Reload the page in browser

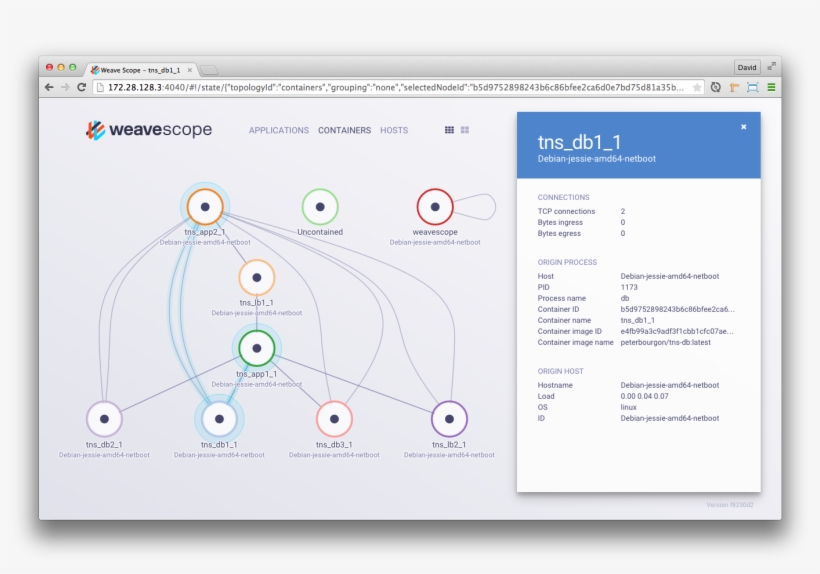pos(81,88)
